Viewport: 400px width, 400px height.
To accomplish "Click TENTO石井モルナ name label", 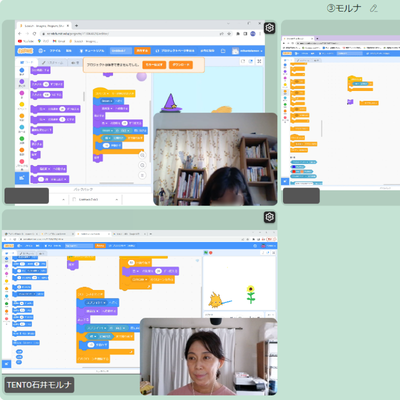I will click(39, 385).
